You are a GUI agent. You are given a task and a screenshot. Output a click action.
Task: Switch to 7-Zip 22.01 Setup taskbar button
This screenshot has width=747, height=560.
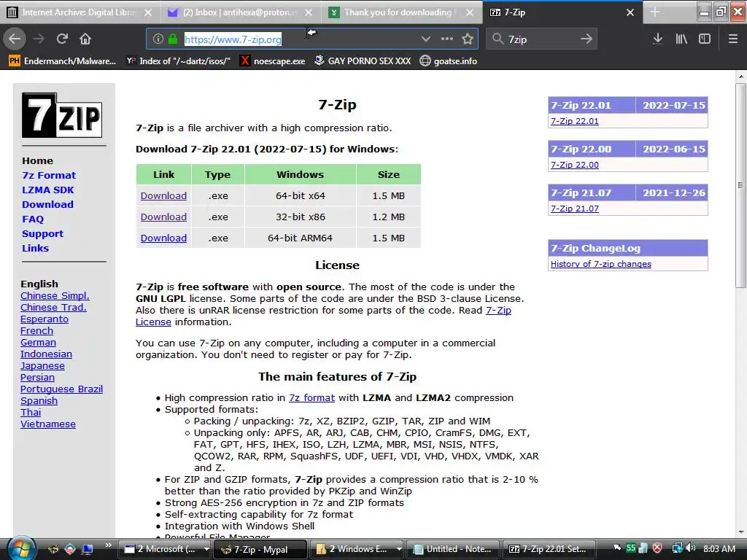[548, 549]
